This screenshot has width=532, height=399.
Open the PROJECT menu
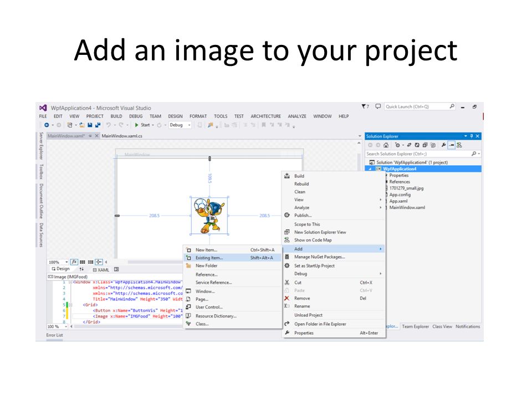pos(95,116)
